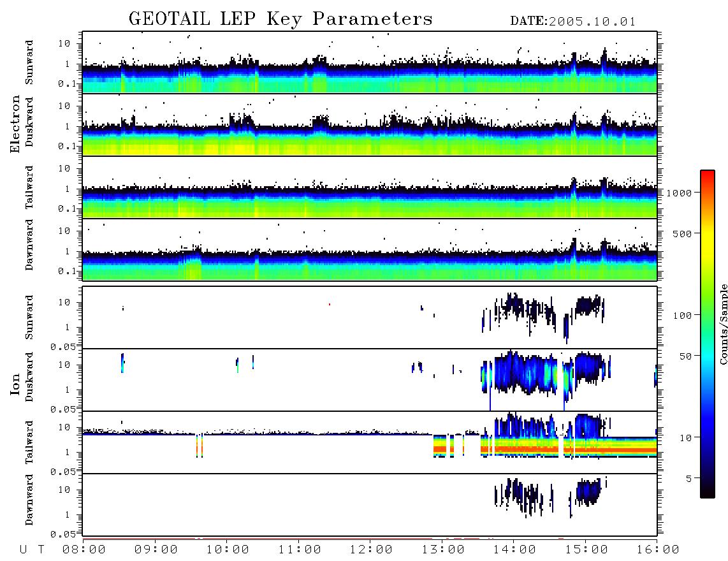Click the 10:00 time tick label
The image size is (728, 561).
(228, 550)
